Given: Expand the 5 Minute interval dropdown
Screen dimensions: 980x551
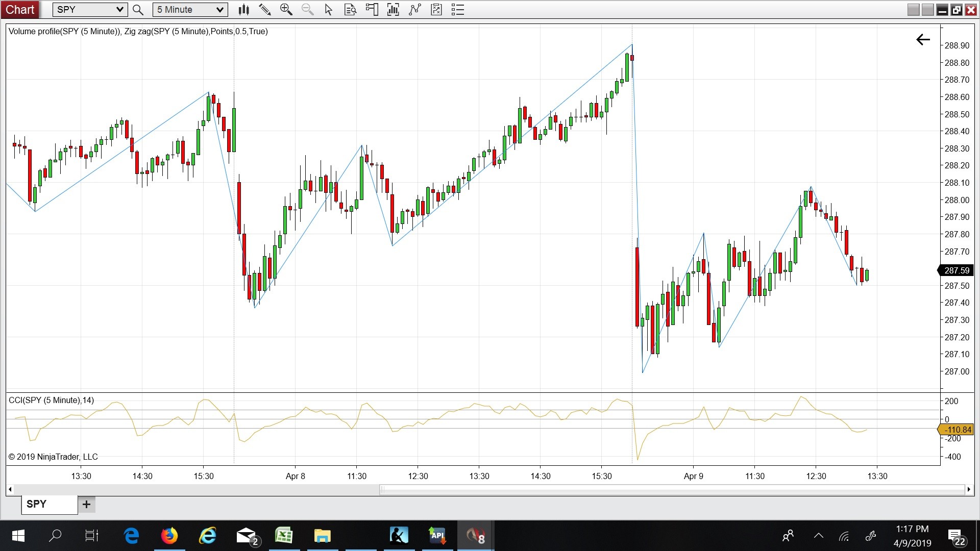Looking at the screenshot, I should pyautogui.click(x=219, y=10).
